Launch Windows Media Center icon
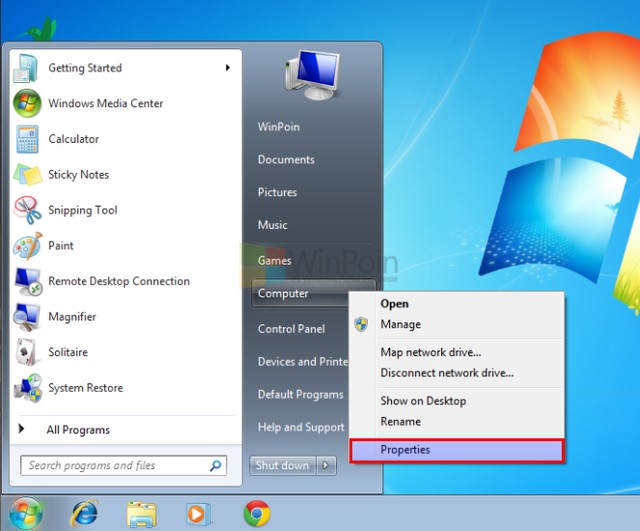 pyautogui.click(x=27, y=103)
